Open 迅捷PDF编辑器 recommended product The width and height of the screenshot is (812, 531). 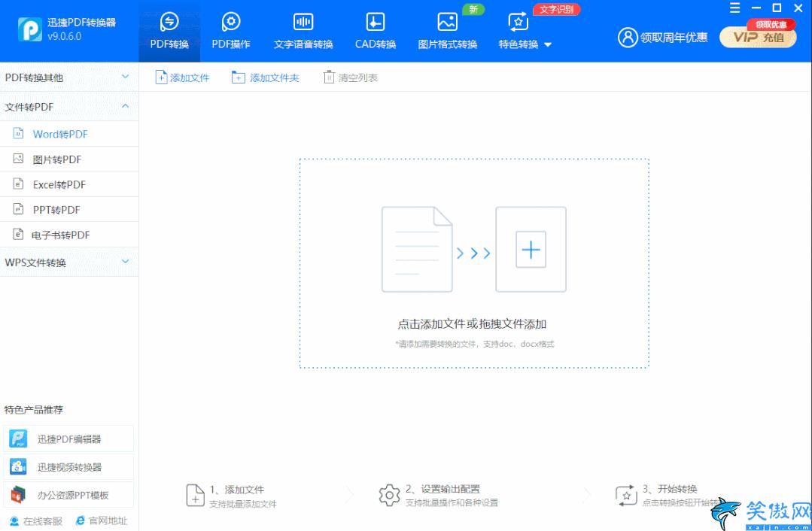[x=68, y=439]
